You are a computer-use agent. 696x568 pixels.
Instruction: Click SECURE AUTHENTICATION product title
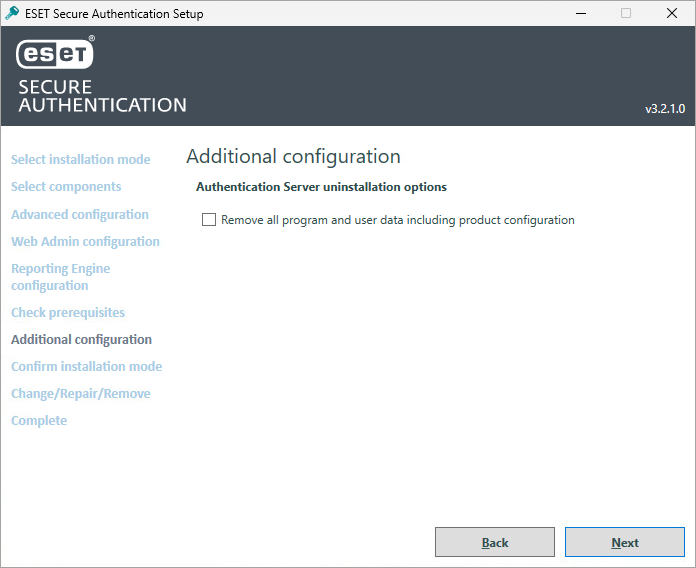[102, 96]
